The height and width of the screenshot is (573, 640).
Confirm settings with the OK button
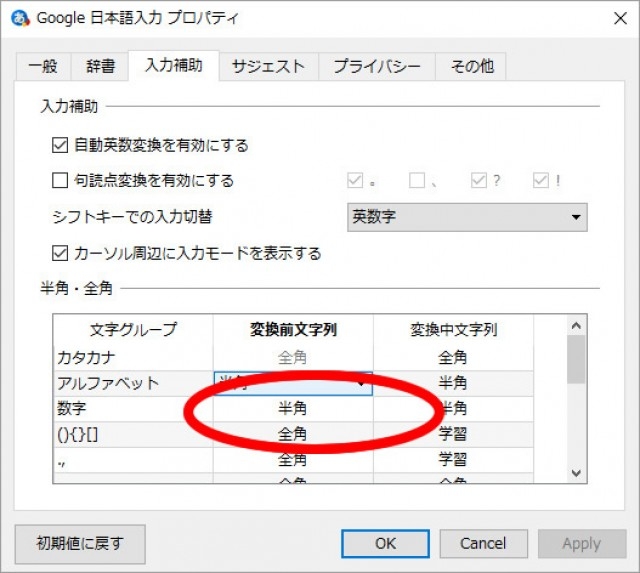point(385,544)
